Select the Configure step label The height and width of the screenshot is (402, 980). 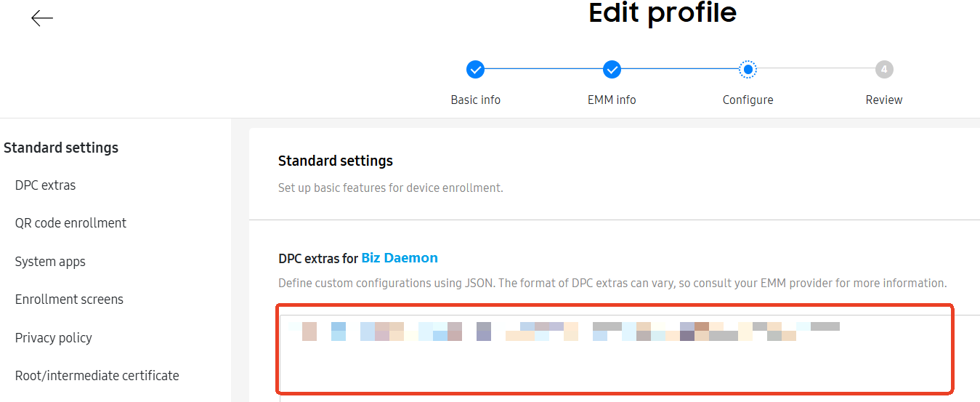click(x=748, y=100)
